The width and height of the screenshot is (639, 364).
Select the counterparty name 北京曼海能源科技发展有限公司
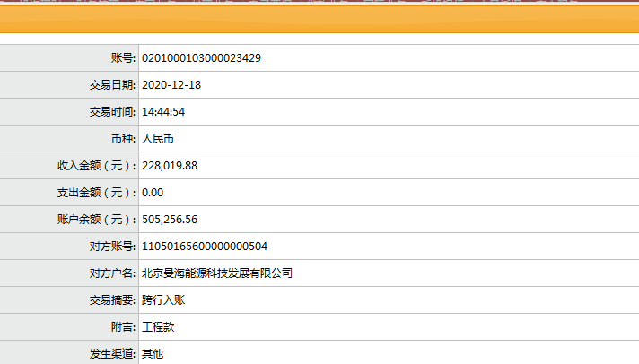coord(217,273)
